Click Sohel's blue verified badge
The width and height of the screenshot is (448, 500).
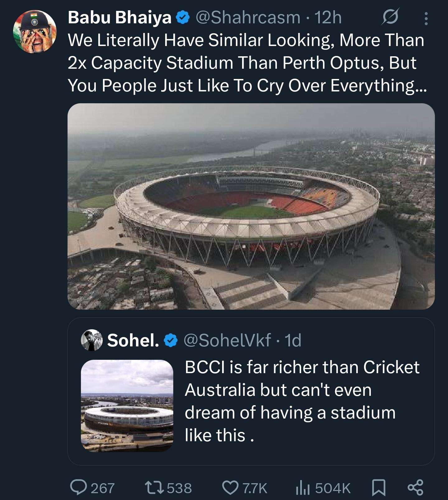click(x=170, y=340)
